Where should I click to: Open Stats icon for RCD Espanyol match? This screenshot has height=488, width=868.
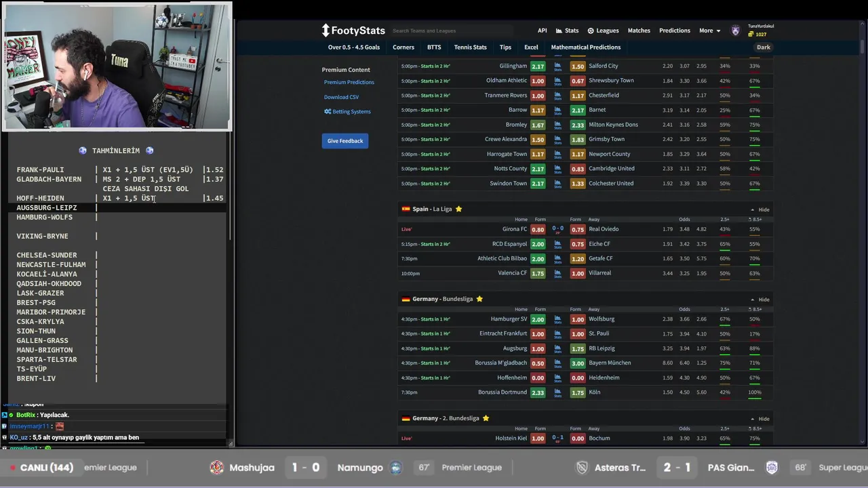pyautogui.click(x=557, y=244)
